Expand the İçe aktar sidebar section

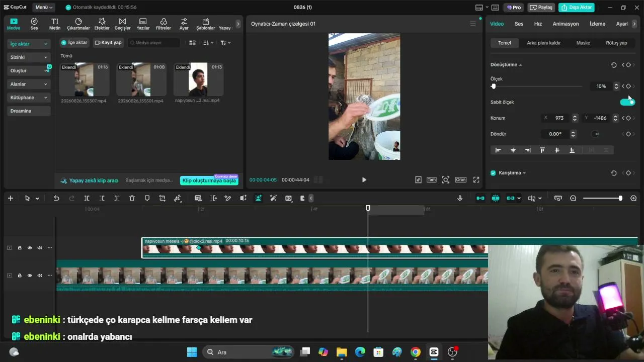29,44
